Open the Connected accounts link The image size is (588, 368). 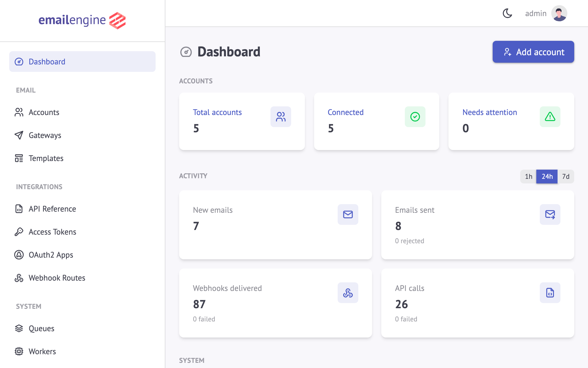345,112
